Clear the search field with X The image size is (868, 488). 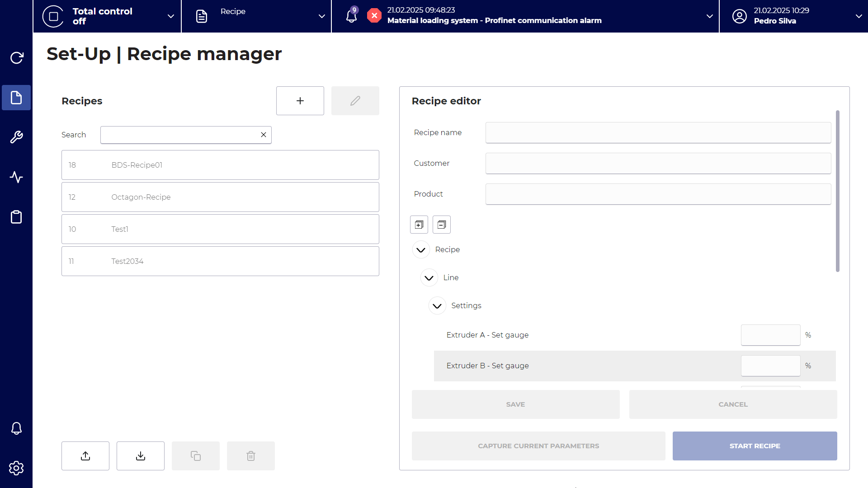[264, 135]
